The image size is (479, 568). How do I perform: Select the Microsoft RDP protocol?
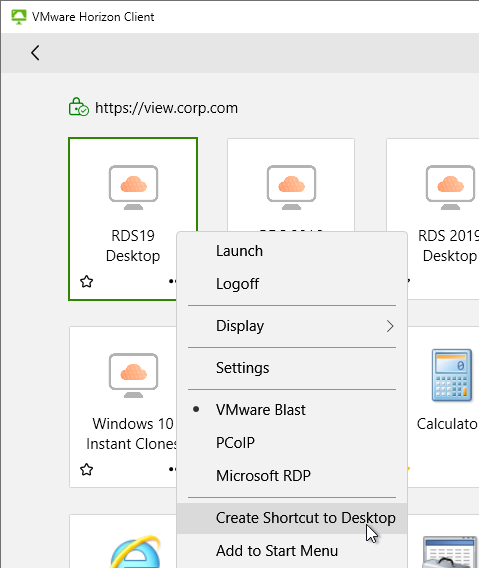292,475
